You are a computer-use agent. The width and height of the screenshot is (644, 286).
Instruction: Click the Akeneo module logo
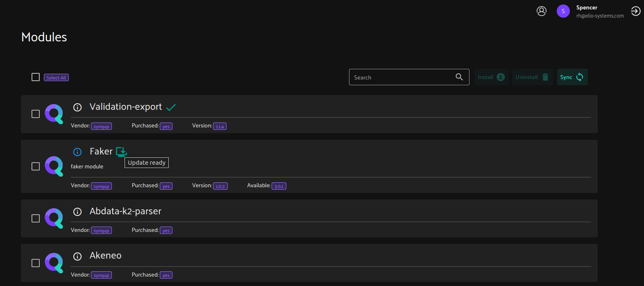(54, 263)
